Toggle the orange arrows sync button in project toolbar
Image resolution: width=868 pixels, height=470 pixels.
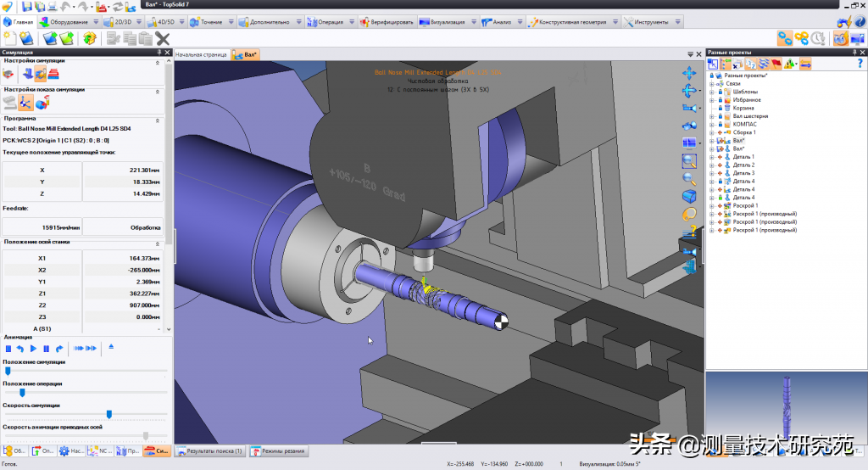click(x=805, y=64)
